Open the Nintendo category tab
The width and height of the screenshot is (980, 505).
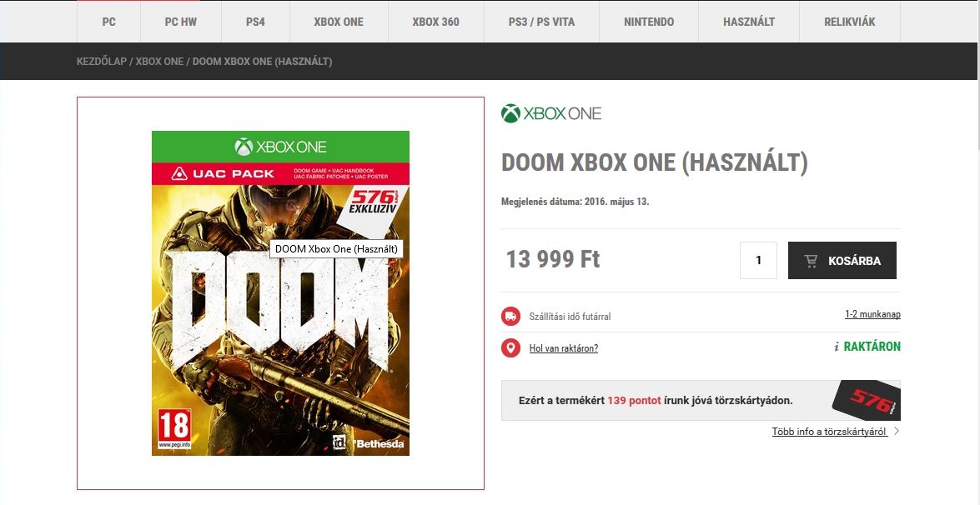tap(649, 22)
